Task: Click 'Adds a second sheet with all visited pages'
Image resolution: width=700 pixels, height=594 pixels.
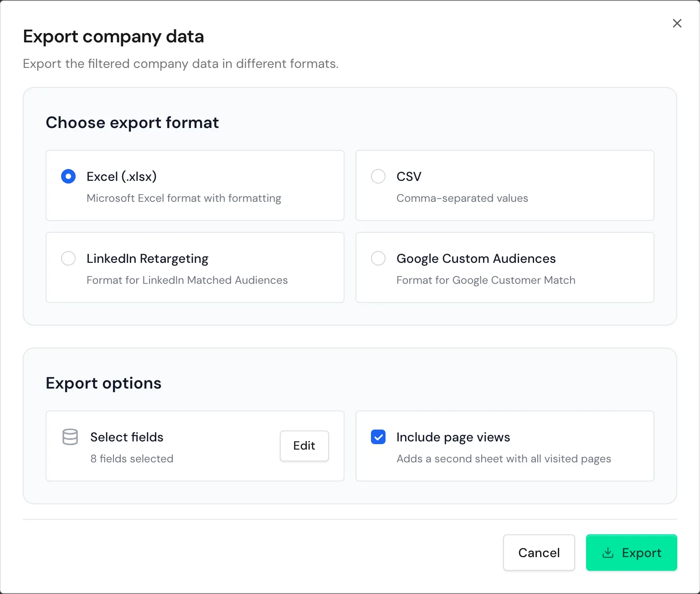Action: tap(504, 459)
